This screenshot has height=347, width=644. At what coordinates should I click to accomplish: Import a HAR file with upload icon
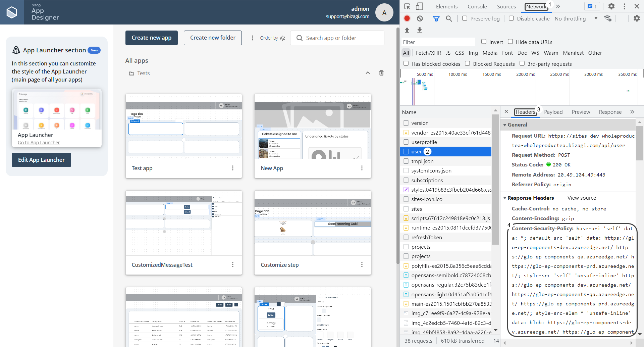click(407, 30)
